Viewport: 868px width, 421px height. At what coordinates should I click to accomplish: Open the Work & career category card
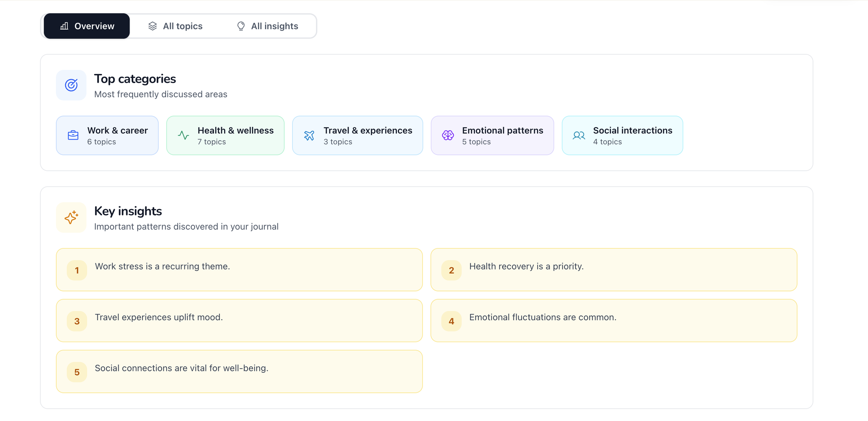tap(107, 135)
